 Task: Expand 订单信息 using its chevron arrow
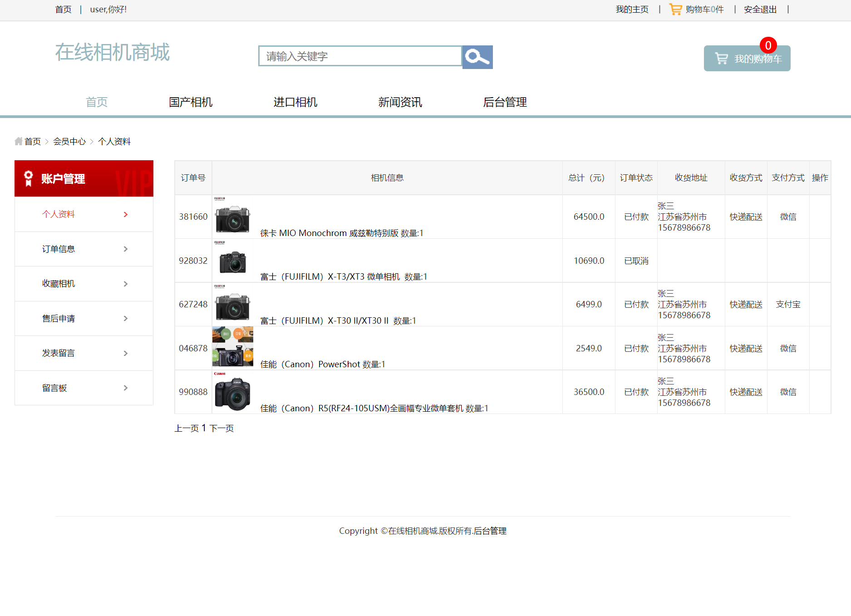pyautogui.click(x=126, y=249)
